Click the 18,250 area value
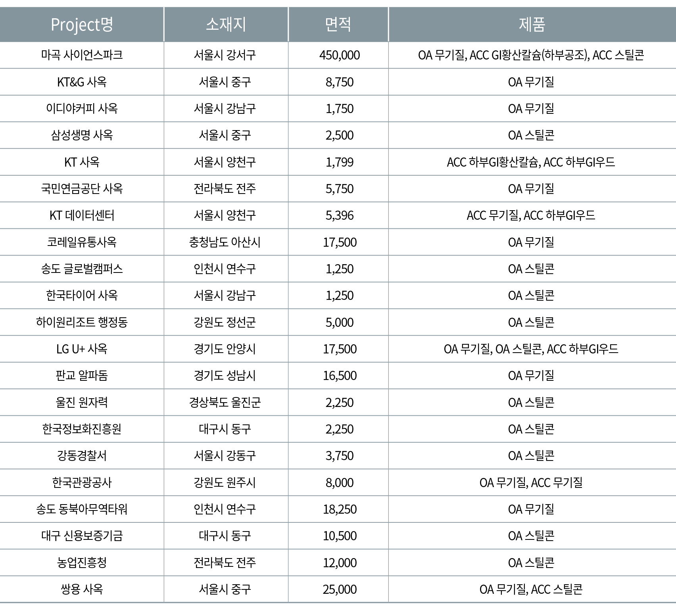 pos(340,509)
